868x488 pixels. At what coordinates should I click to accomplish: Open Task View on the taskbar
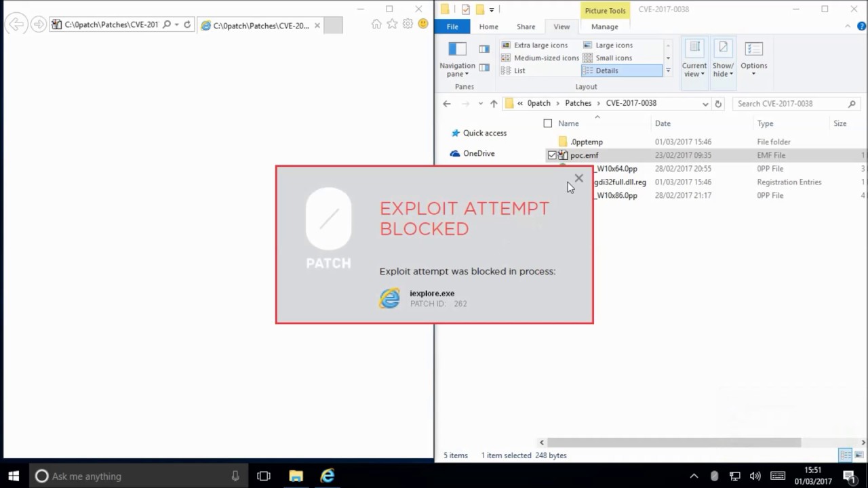point(264,476)
